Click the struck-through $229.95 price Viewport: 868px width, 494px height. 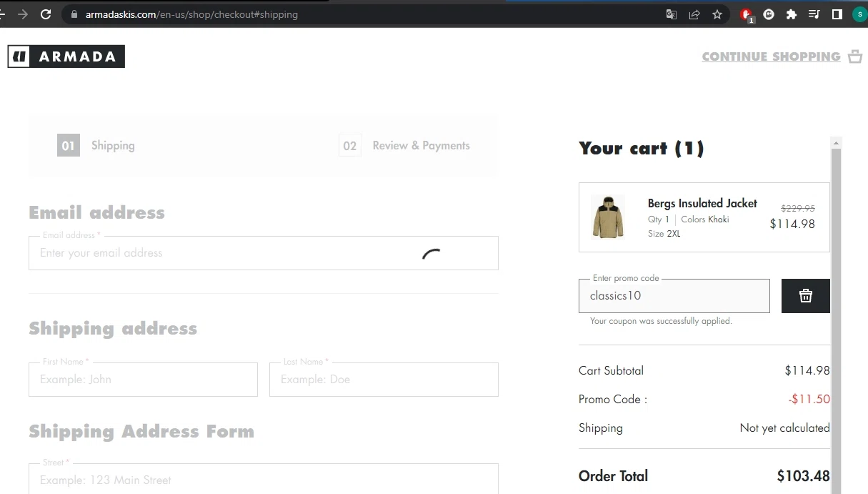click(x=797, y=209)
